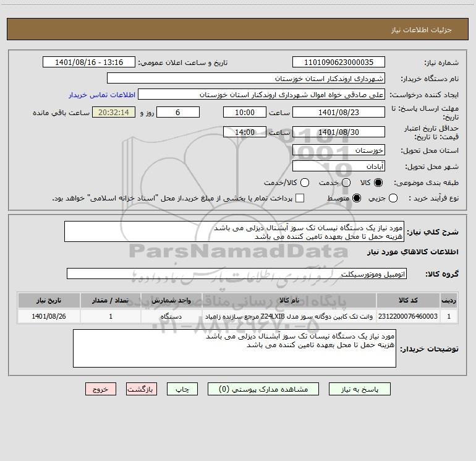Click item code cell 2312200076460003
This screenshot has width=476, height=461.
point(408,316)
